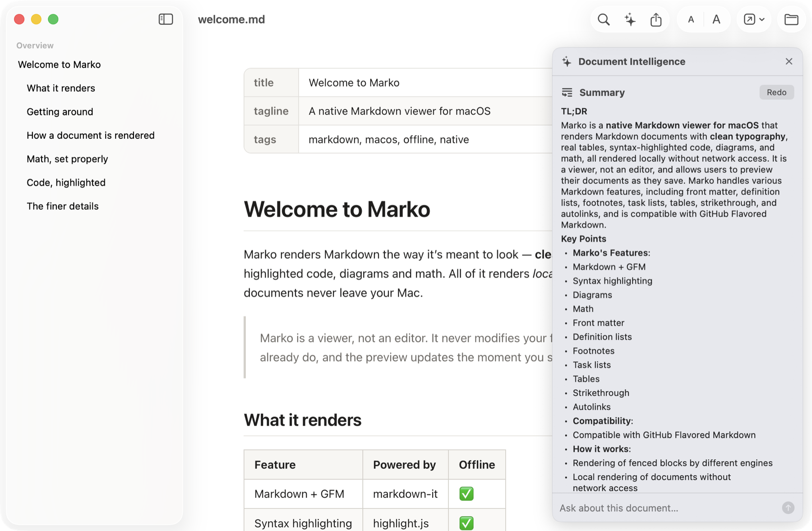The height and width of the screenshot is (531, 812).
Task: Click the Diagrams bullet in summary
Action: pos(592,295)
